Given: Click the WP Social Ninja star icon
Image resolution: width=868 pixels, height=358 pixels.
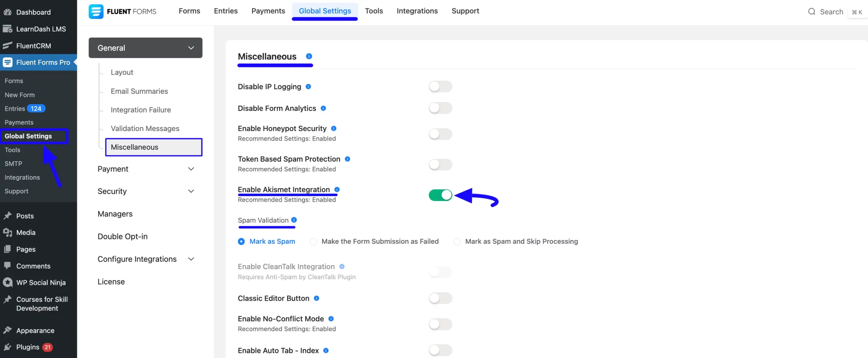Looking at the screenshot, I should pos(7,282).
